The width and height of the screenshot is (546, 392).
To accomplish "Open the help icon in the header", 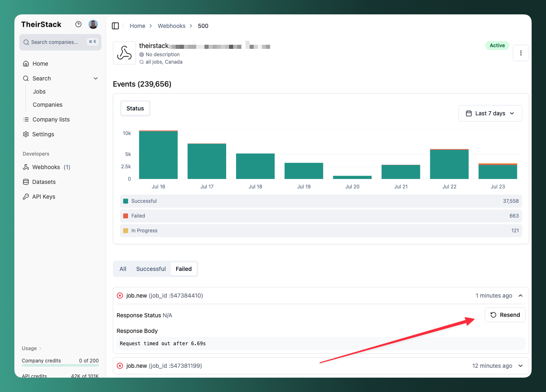I will tap(78, 24).
